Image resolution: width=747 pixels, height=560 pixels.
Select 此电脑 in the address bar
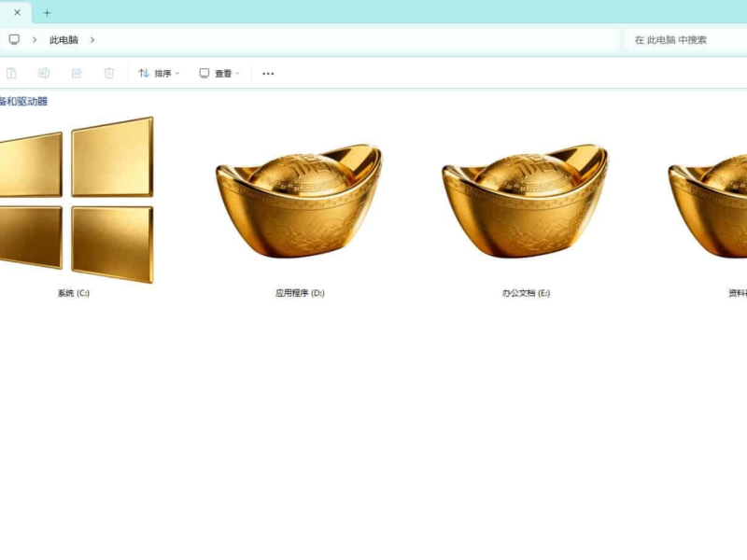click(x=63, y=40)
